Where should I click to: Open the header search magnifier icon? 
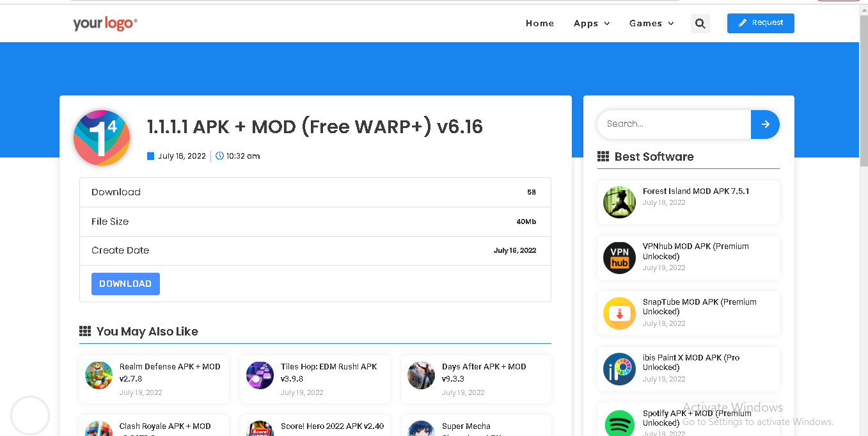700,24
